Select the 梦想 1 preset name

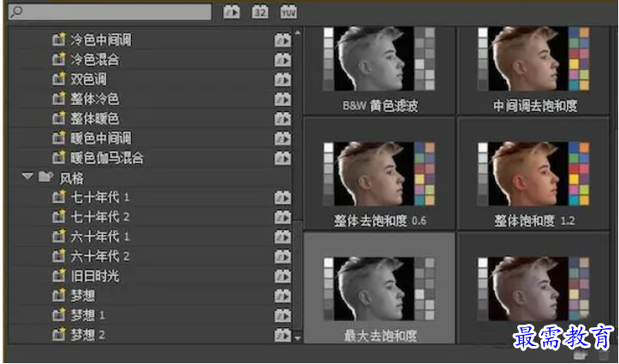pyautogui.click(x=88, y=315)
